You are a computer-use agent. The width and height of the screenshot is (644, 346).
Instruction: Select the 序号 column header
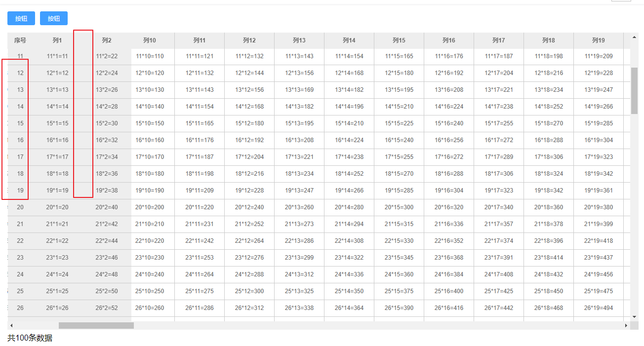(20, 40)
